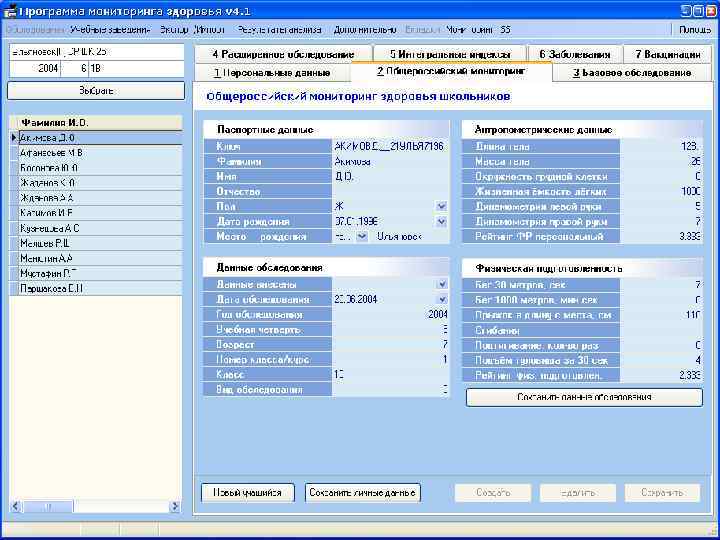Screen dimensions: 720x540
Task: Click the Бег 30 метров value field
Action: tap(661, 285)
